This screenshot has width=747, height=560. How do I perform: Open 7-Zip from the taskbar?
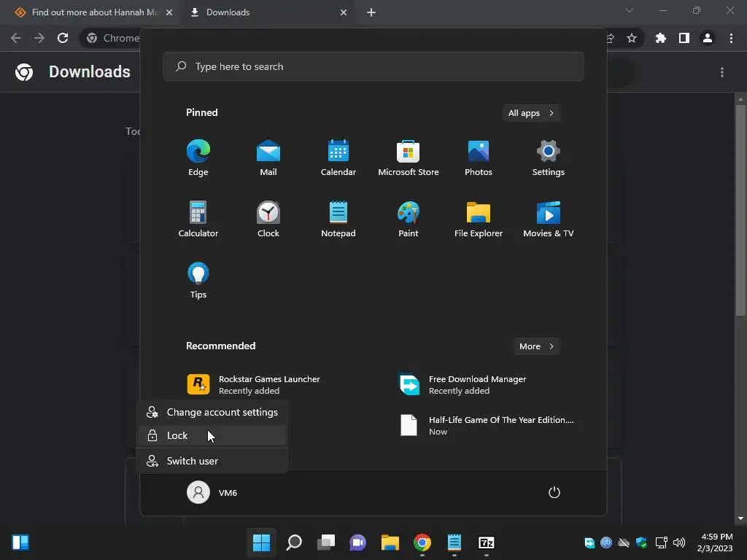pos(487,542)
